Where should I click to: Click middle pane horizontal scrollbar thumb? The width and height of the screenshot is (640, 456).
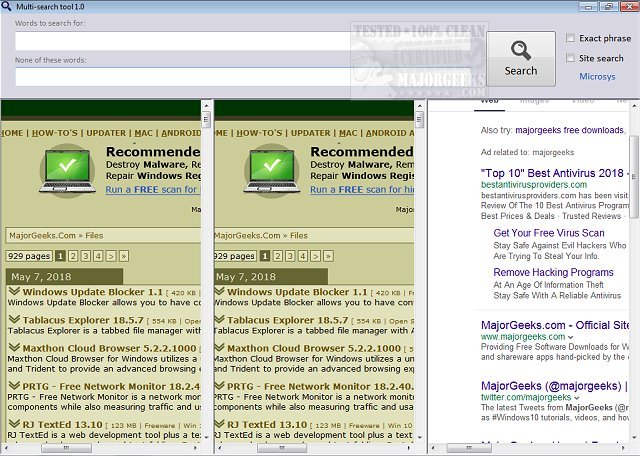[x=282, y=448]
